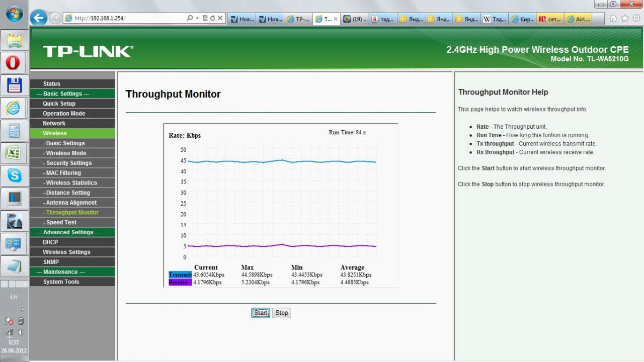Open browser Home page icon

[x=613, y=18]
